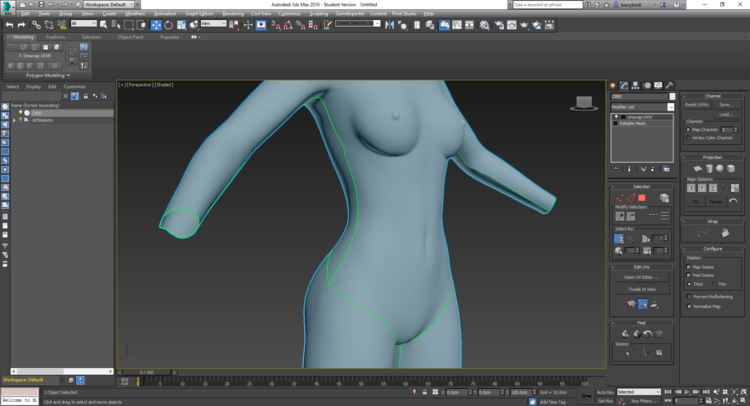Click the Open UV Editor button
Screen dimensions: 750x406
641,277
